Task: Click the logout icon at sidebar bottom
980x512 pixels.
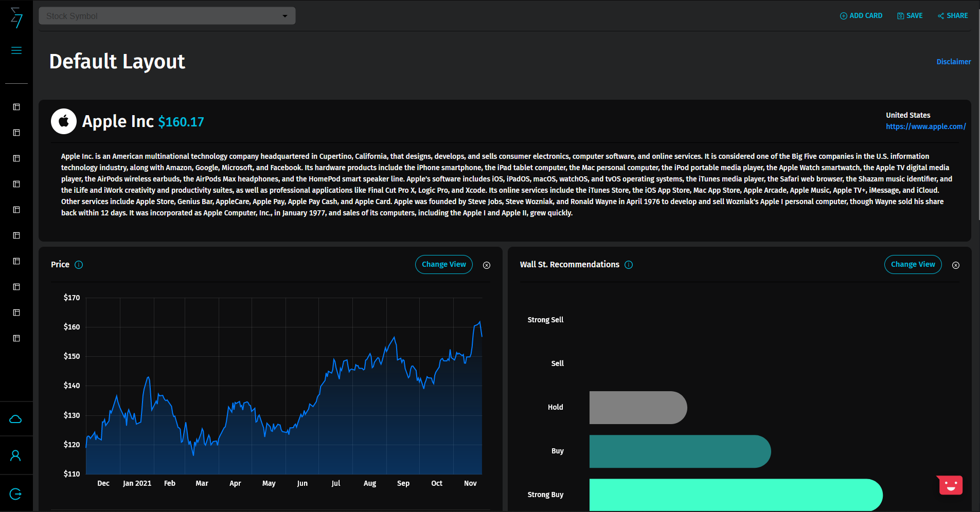Action: pos(16,493)
